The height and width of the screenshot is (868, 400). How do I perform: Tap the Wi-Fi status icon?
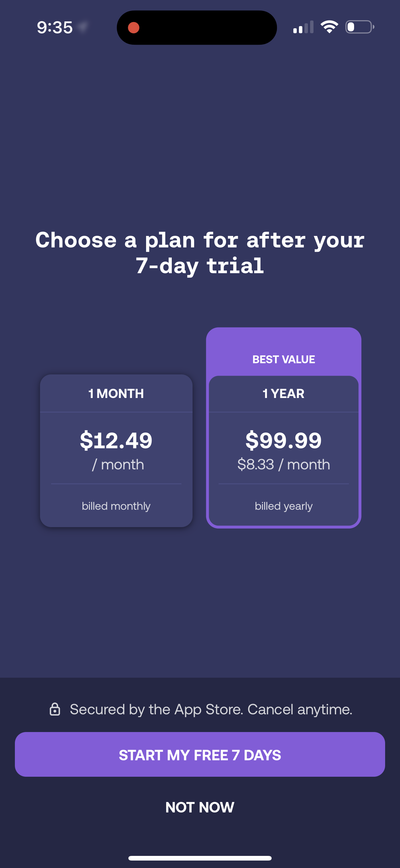(329, 27)
